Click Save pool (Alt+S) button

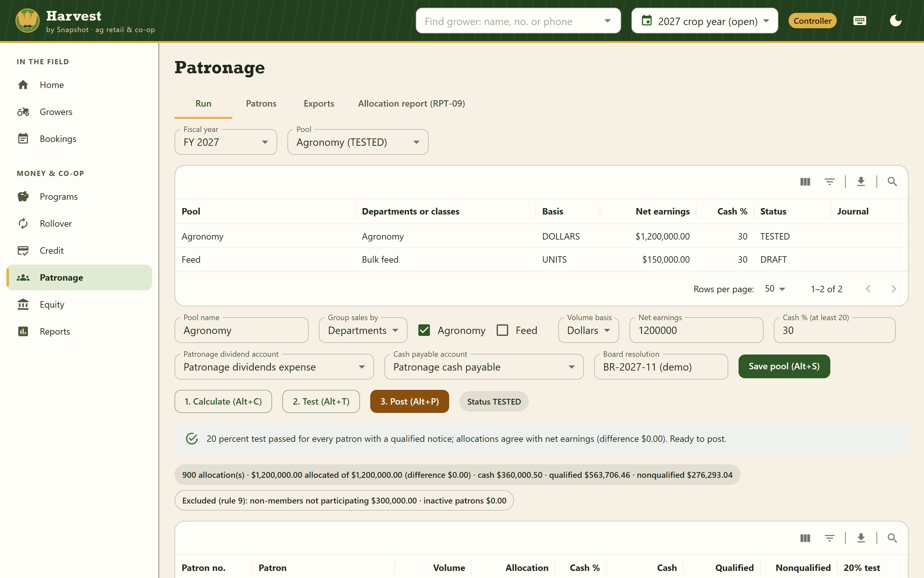(784, 367)
